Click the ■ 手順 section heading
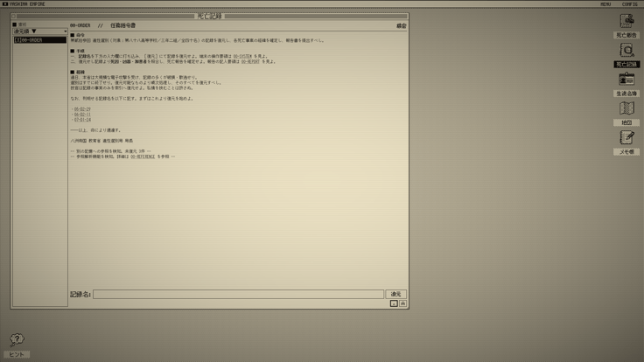 77,51
